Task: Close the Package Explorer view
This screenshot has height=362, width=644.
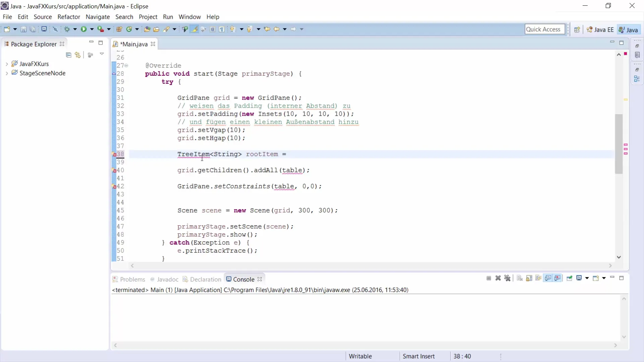Action: pos(62,44)
